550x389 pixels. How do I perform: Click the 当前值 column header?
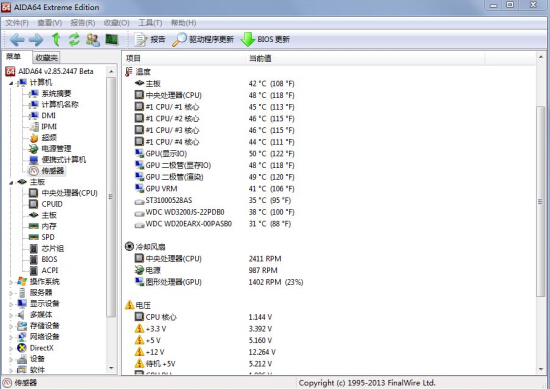(x=364, y=58)
